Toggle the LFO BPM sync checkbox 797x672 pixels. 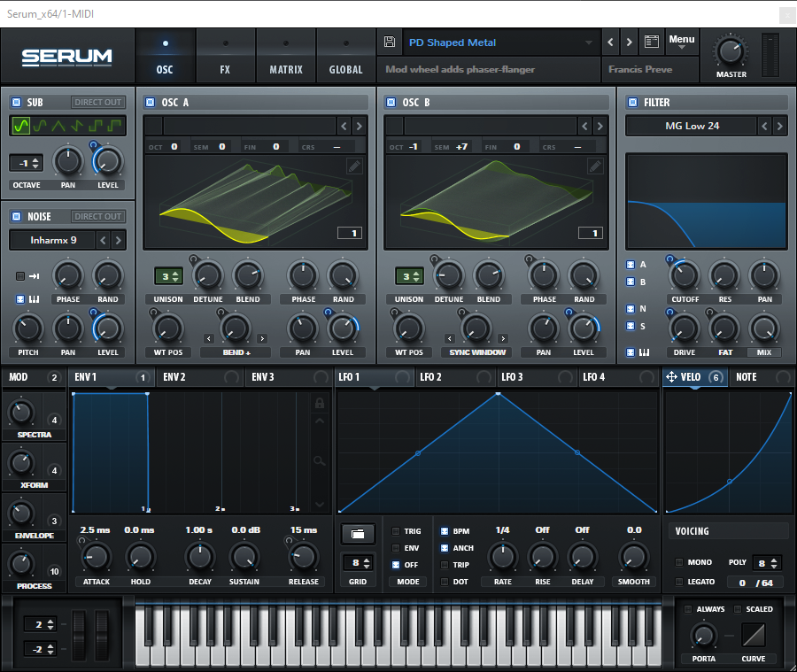tap(445, 532)
